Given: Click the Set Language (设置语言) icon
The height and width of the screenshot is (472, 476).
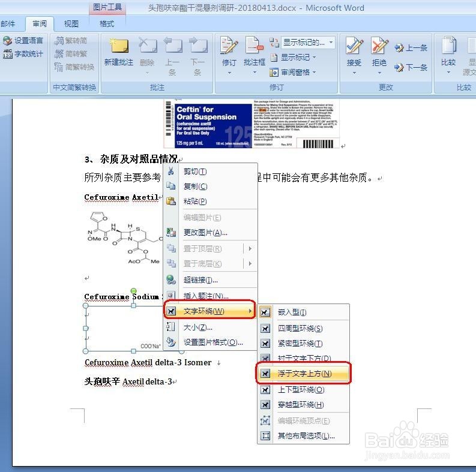Looking at the screenshot, I should tap(7, 40).
